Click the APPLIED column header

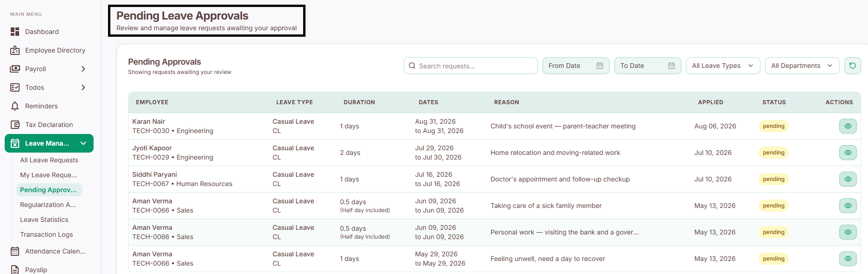[711, 102]
